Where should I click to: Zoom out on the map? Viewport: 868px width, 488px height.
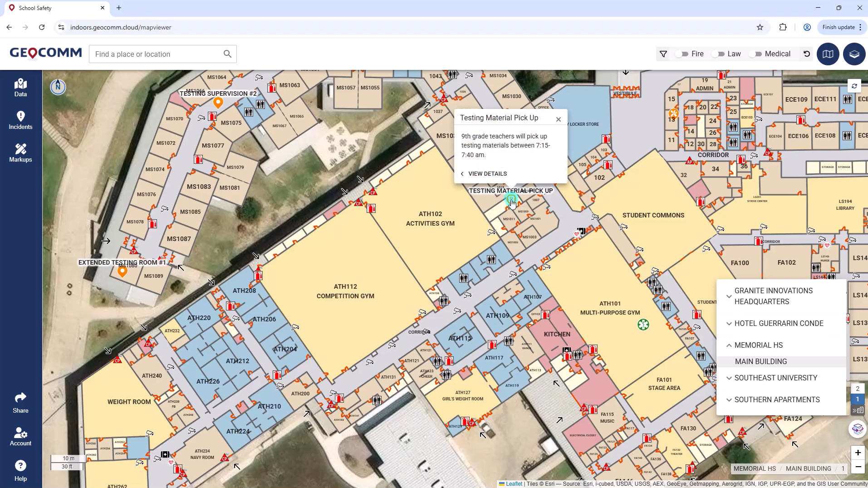click(x=858, y=467)
